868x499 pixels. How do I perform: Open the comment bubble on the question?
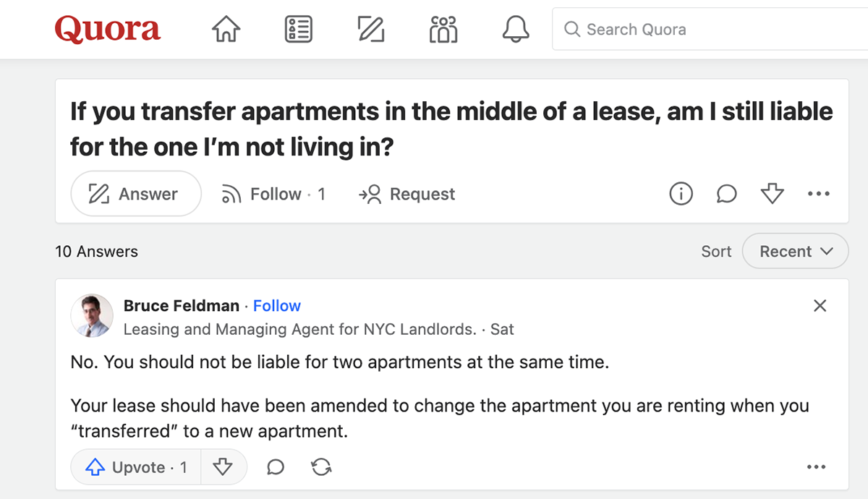pos(726,193)
